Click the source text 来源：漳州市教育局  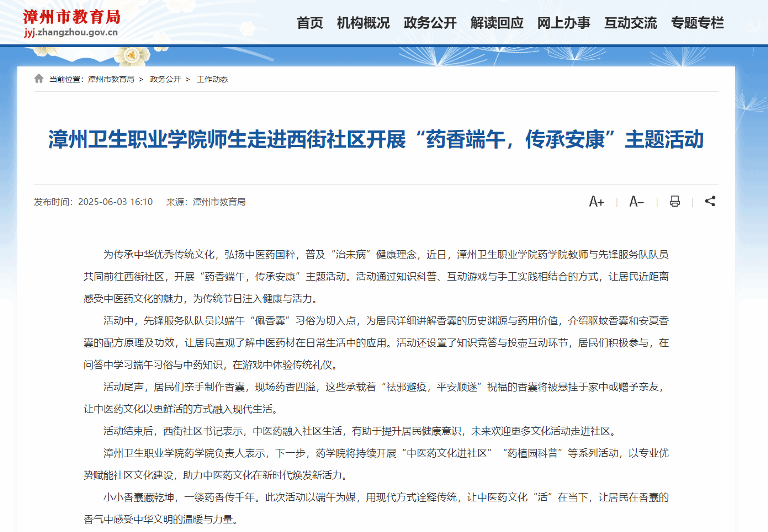[206, 202]
